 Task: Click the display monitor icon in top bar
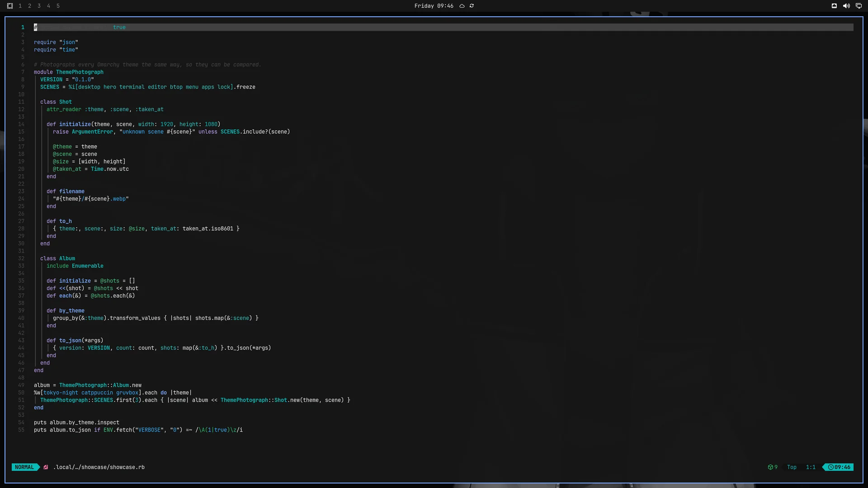[x=859, y=6]
